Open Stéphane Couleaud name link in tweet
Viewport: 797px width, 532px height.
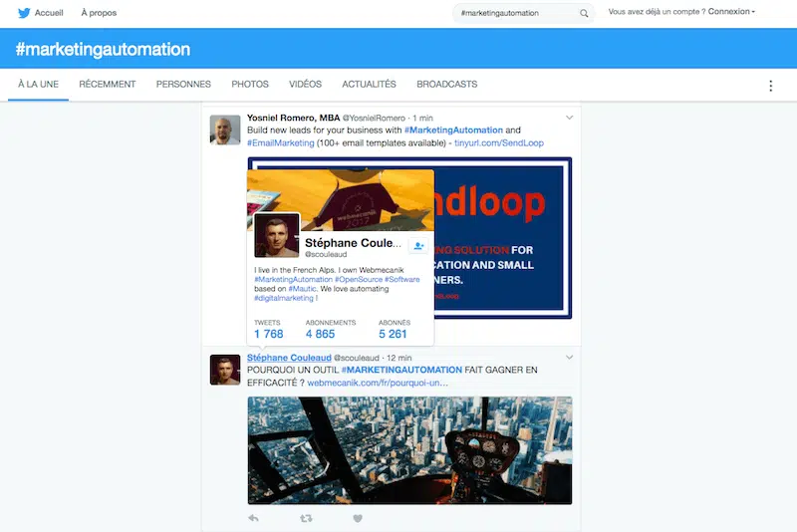[289, 358]
